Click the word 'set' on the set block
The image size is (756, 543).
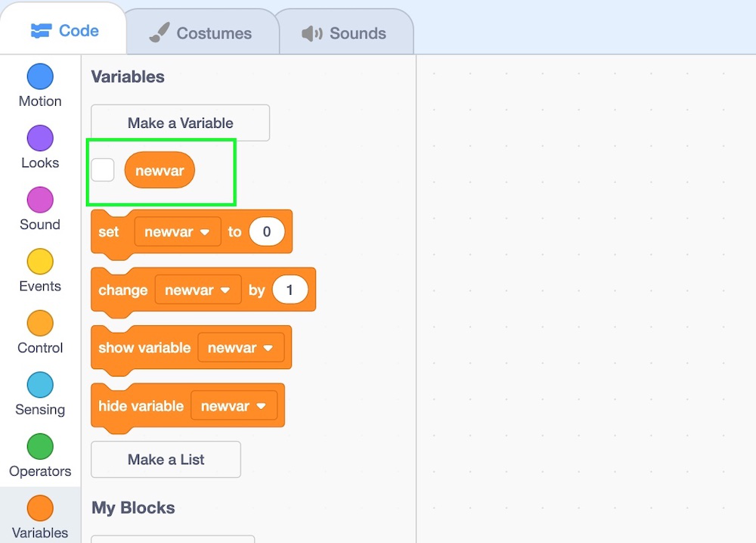click(108, 232)
